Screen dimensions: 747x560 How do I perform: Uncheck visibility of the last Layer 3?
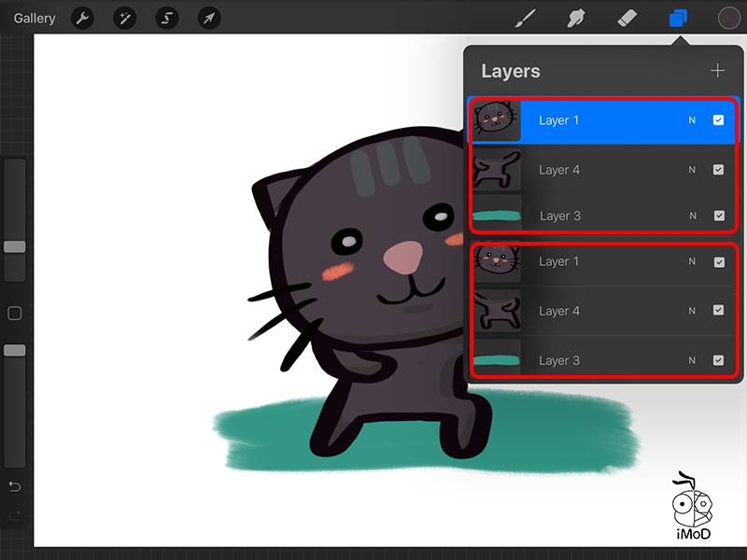[x=718, y=360]
